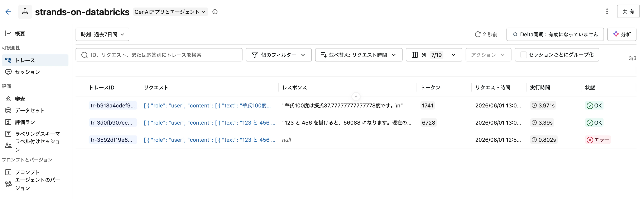Click the request time in the エラー row

coord(498,140)
